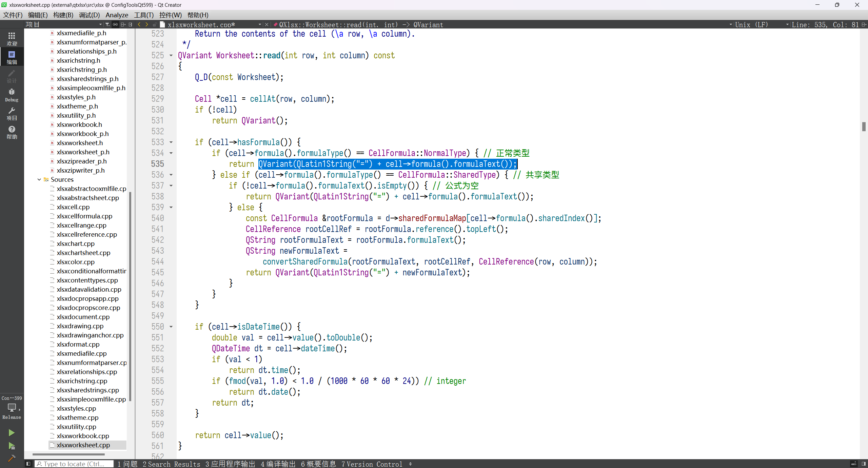Open the Analyze menu
The height and width of the screenshot is (468, 868).
[x=117, y=15]
